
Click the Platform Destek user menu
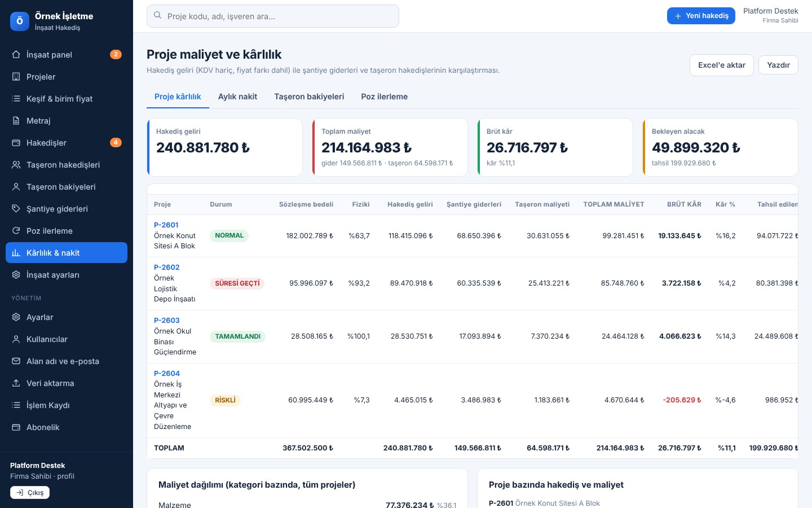tap(770, 15)
